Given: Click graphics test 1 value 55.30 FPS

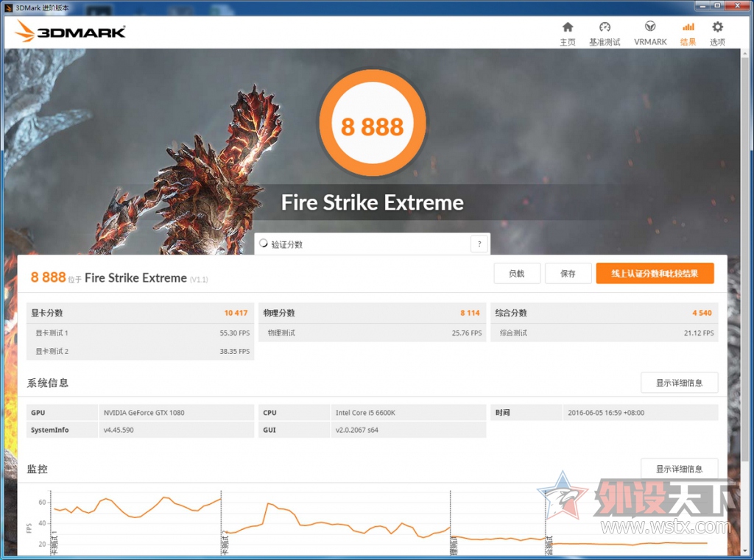Looking at the screenshot, I should 235,333.
